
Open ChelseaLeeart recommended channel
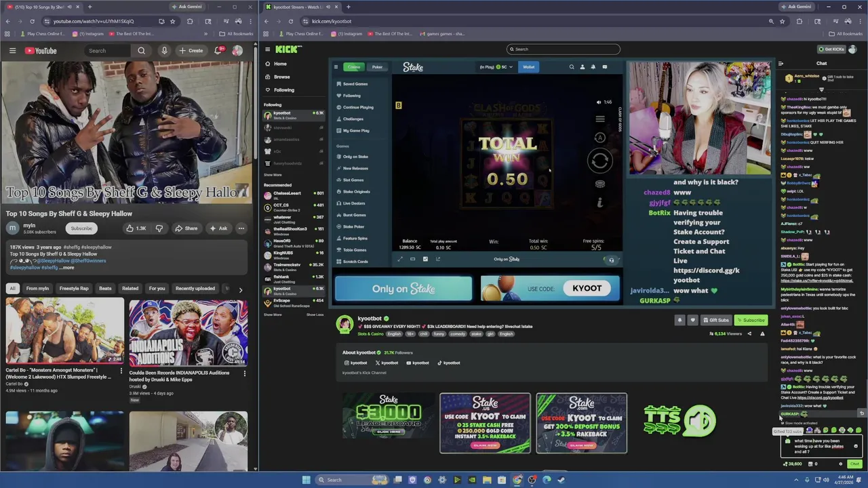[294, 195]
